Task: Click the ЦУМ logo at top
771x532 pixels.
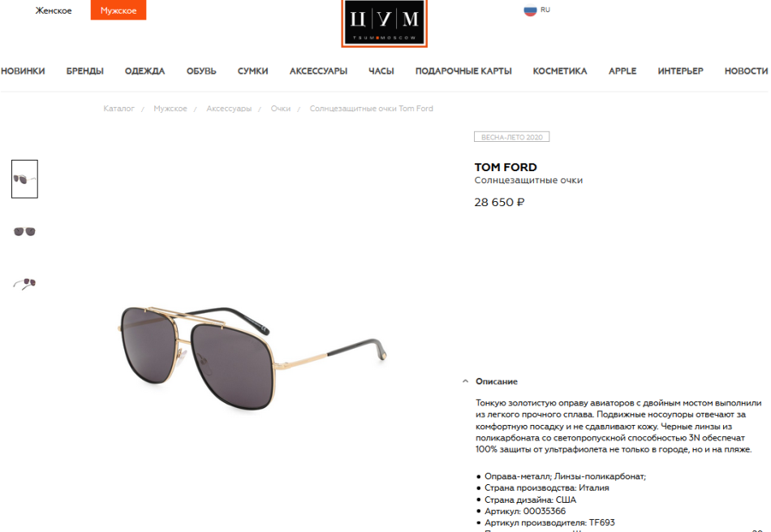Action: coord(384,23)
